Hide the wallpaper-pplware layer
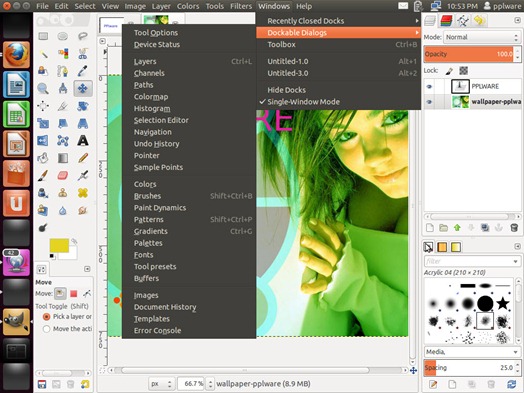Image resolution: width=524 pixels, height=393 pixels. point(429,102)
